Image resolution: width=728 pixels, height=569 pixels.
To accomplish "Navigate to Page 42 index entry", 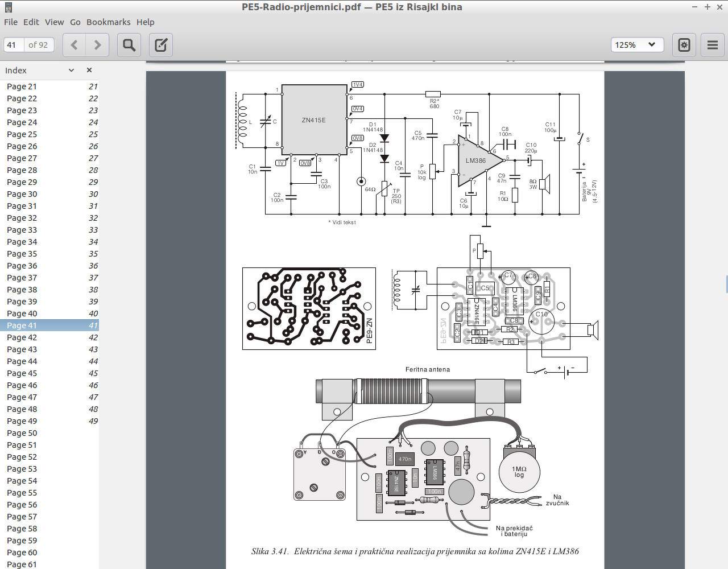I will coord(49,337).
